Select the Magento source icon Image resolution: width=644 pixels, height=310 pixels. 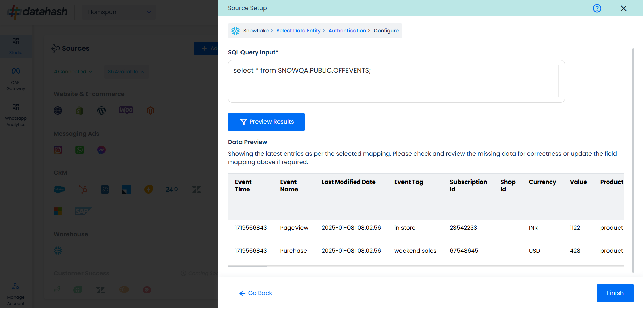[x=150, y=111]
